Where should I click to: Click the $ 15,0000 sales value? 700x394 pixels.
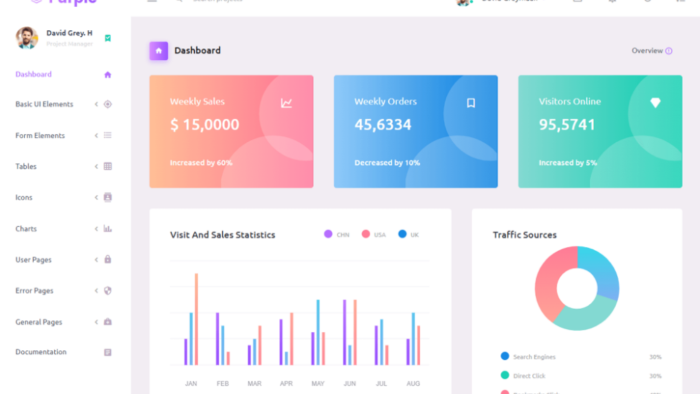204,124
